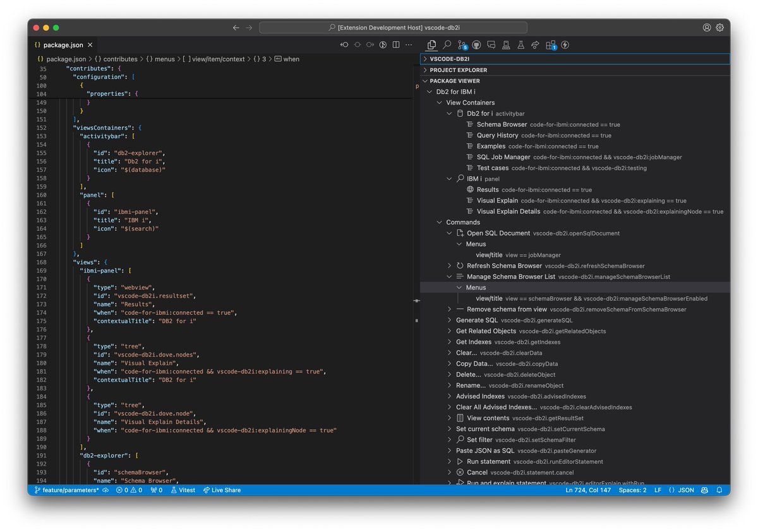Open Manage gear in title bar

pyautogui.click(x=719, y=28)
